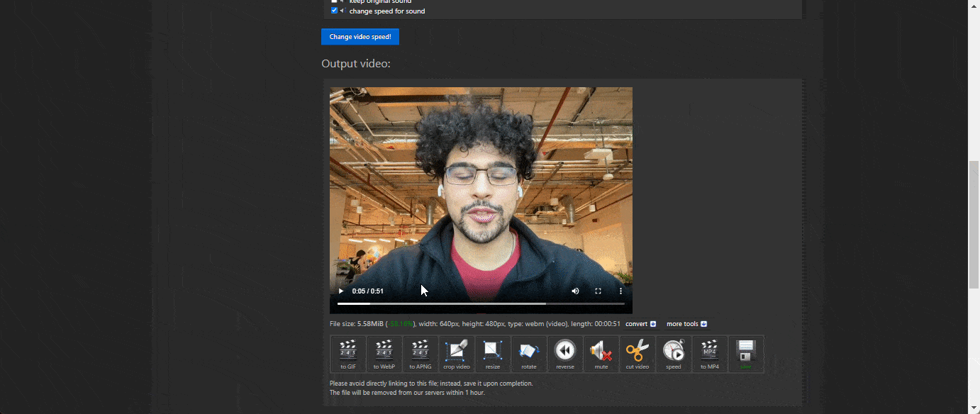Open the resize tool
This screenshot has height=414, width=980.
click(x=493, y=354)
